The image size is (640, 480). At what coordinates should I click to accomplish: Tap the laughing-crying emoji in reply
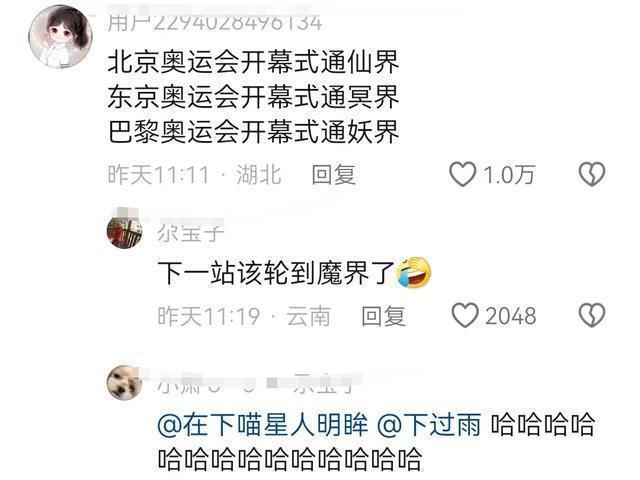pyautogui.click(x=414, y=272)
